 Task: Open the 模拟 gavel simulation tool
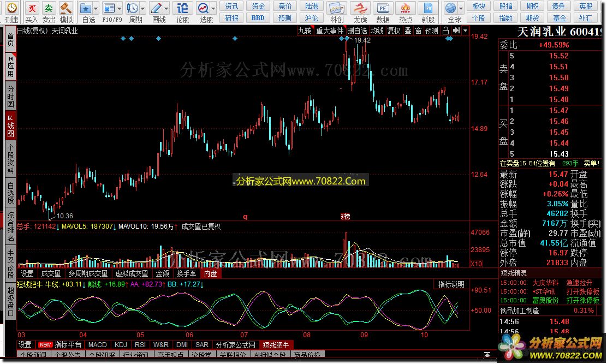point(66,8)
